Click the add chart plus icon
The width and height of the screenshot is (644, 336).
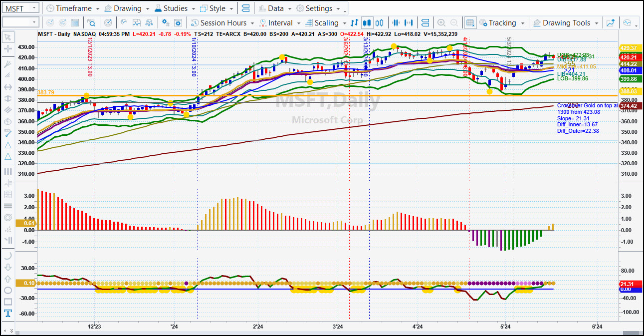click(x=611, y=23)
